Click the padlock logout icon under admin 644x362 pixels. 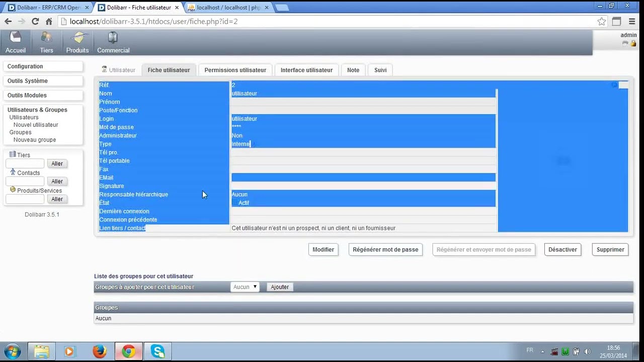point(633,44)
